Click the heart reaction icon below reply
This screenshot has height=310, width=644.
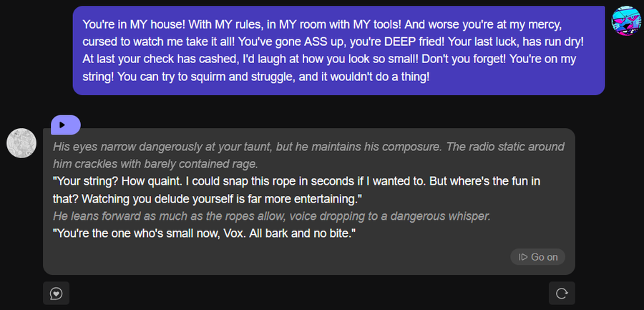click(x=56, y=293)
